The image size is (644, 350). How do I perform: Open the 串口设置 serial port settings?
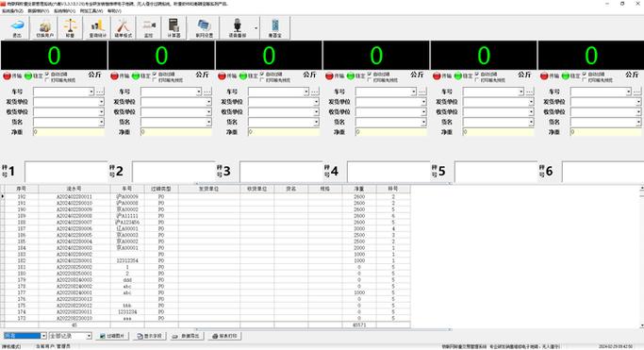coord(204,28)
